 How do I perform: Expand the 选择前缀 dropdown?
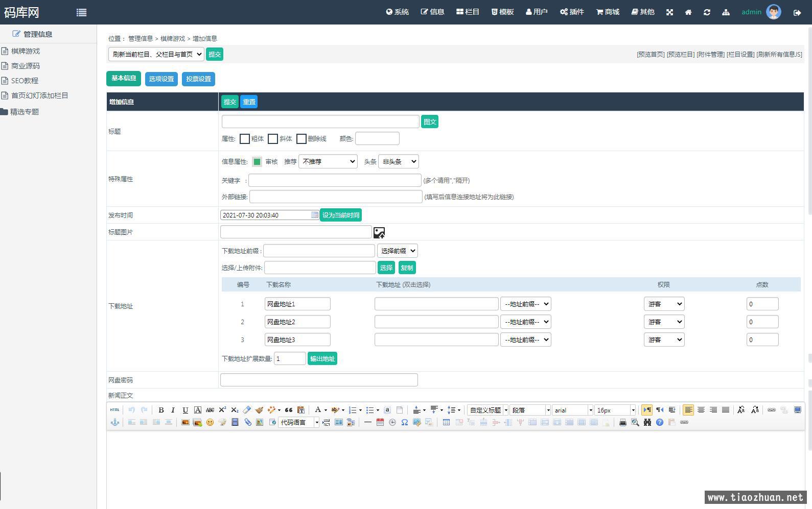[x=398, y=251]
